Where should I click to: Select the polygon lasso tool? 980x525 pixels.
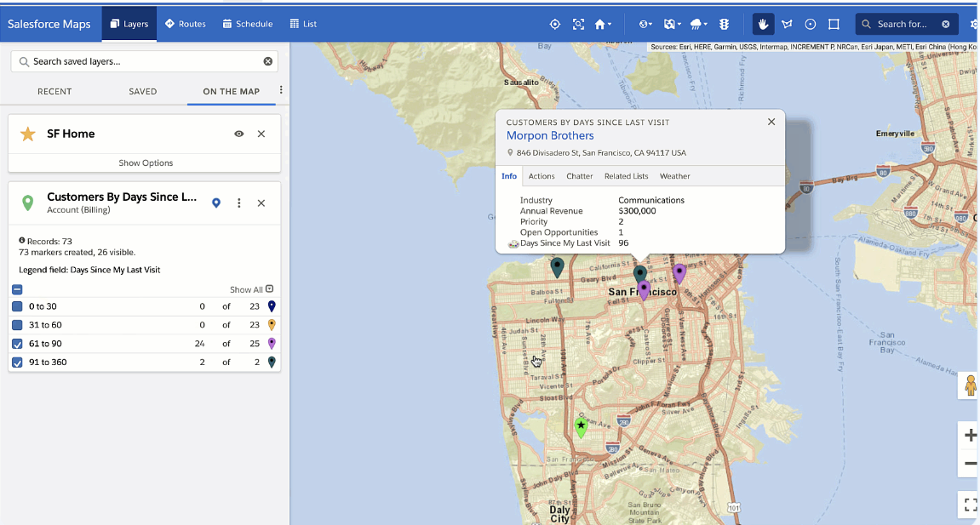tap(787, 24)
